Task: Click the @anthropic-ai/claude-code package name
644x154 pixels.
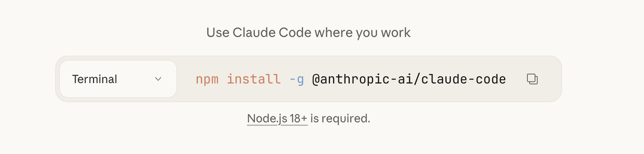Action: pos(409,79)
